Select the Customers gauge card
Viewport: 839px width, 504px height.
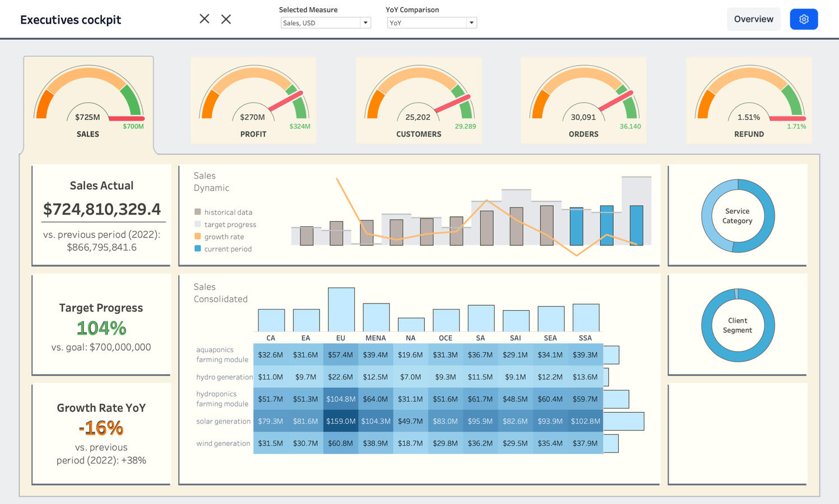[419, 100]
